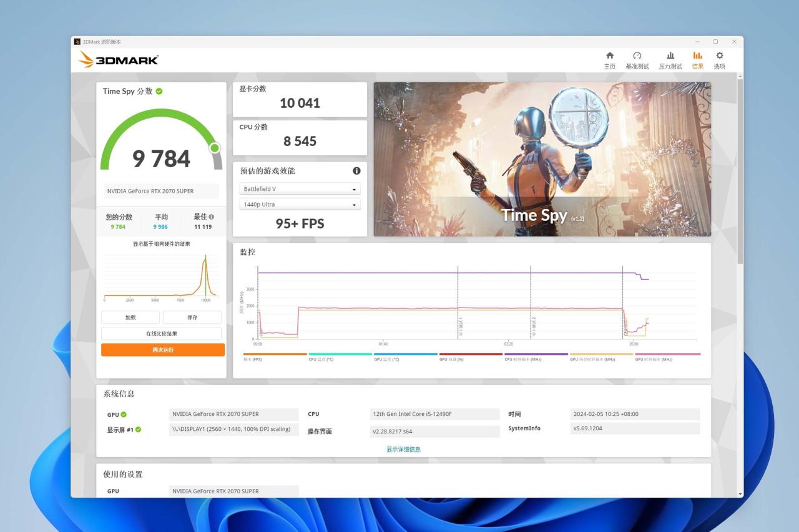Click the 在线比较结果 compare online button
The height and width of the screenshot is (532, 799).
161,334
